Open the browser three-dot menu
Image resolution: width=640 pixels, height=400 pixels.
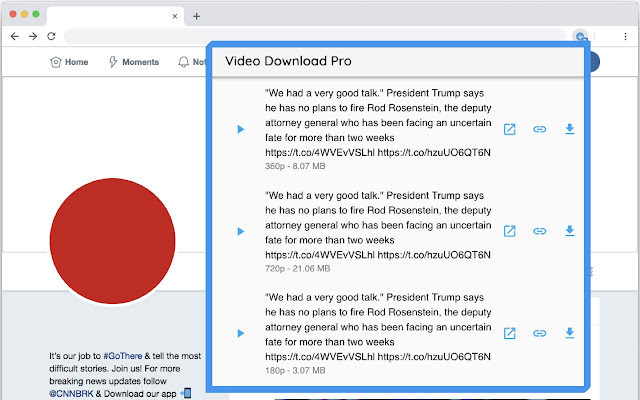625,36
